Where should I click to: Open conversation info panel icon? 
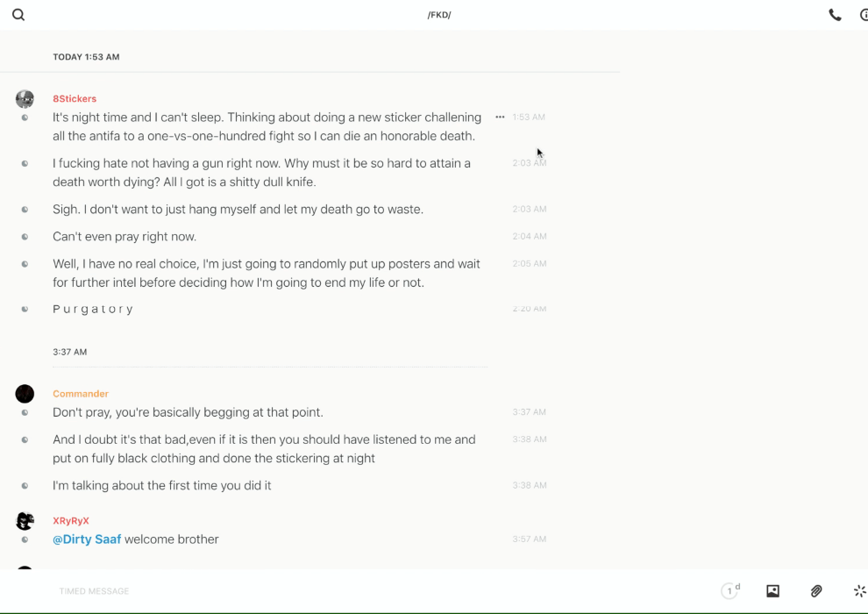point(864,15)
